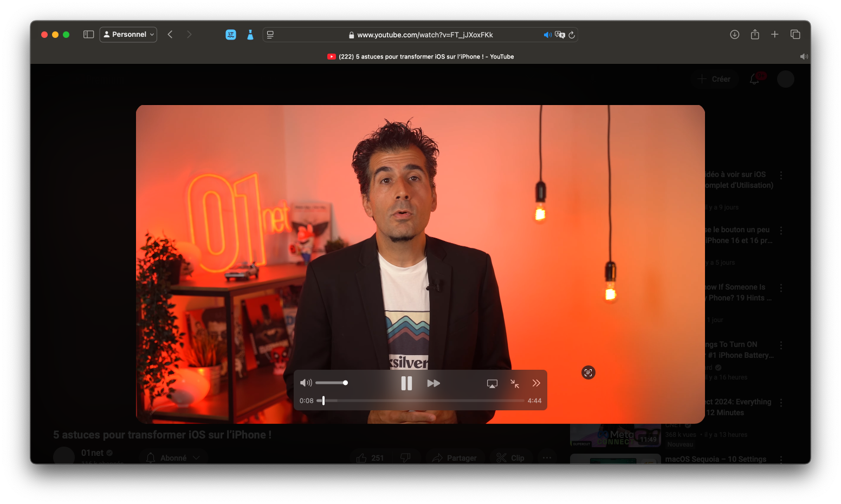The image size is (841, 504).
Task: Pause the video
Action: pos(406,383)
